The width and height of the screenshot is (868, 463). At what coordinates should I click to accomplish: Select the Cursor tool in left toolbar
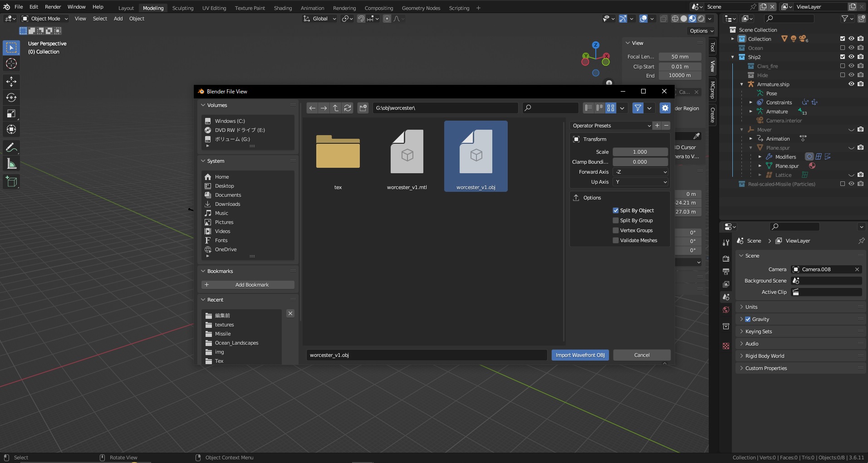click(x=11, y=63)
